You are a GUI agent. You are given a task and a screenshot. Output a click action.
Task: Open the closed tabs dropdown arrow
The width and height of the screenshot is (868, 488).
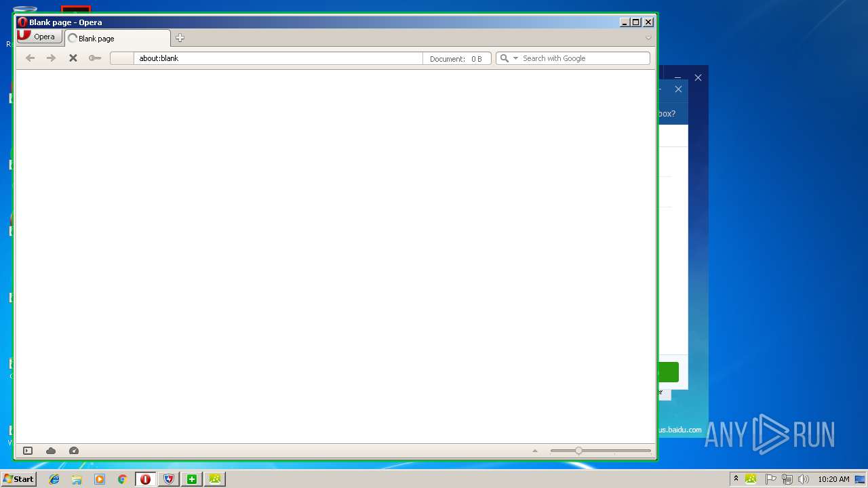pyautogui.click(x=648, y=38)
